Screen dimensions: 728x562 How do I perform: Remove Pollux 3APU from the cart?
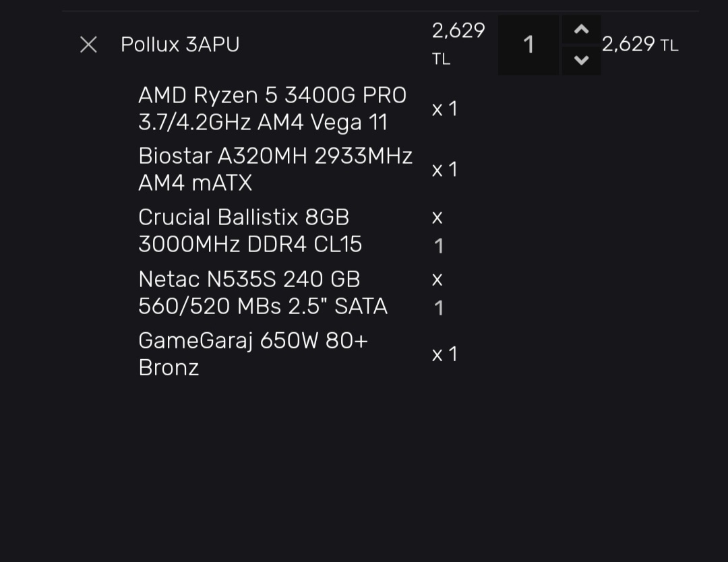(88, 45)
